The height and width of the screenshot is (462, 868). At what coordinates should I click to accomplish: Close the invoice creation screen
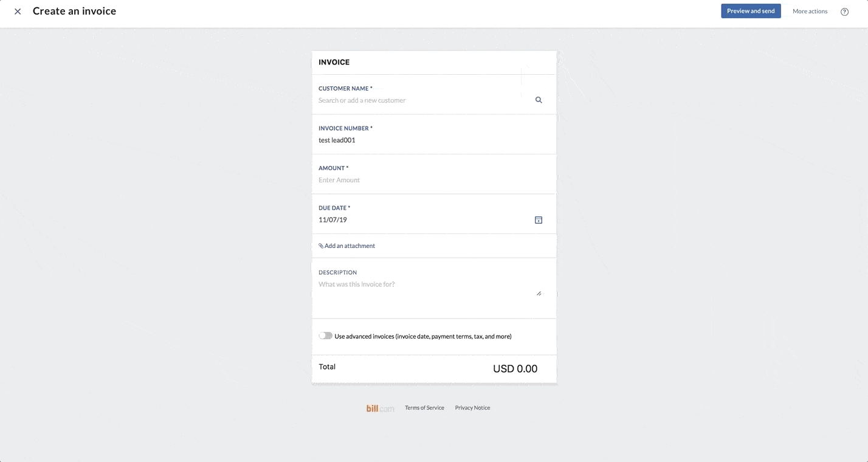point(17,11)
